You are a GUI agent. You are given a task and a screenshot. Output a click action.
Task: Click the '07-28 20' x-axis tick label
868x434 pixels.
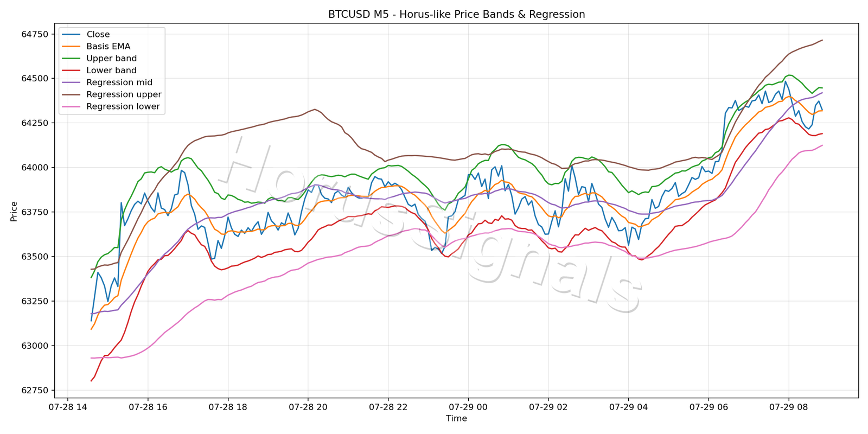[x=308, y=406]
